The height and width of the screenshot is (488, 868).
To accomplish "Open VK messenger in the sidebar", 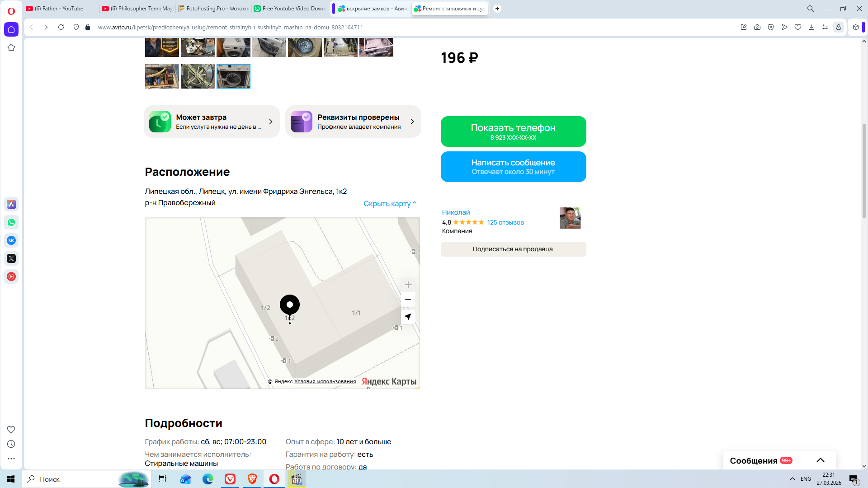I will 11,240.
